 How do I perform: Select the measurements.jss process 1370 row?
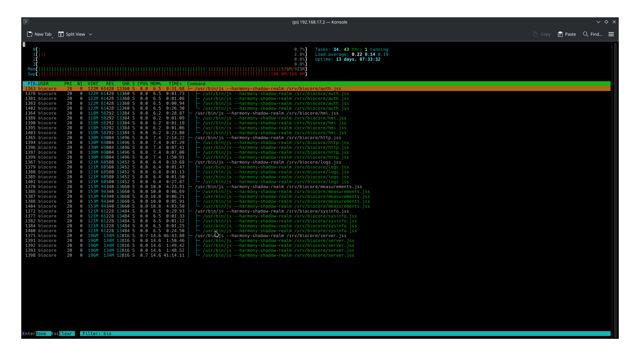coord(316,187)
